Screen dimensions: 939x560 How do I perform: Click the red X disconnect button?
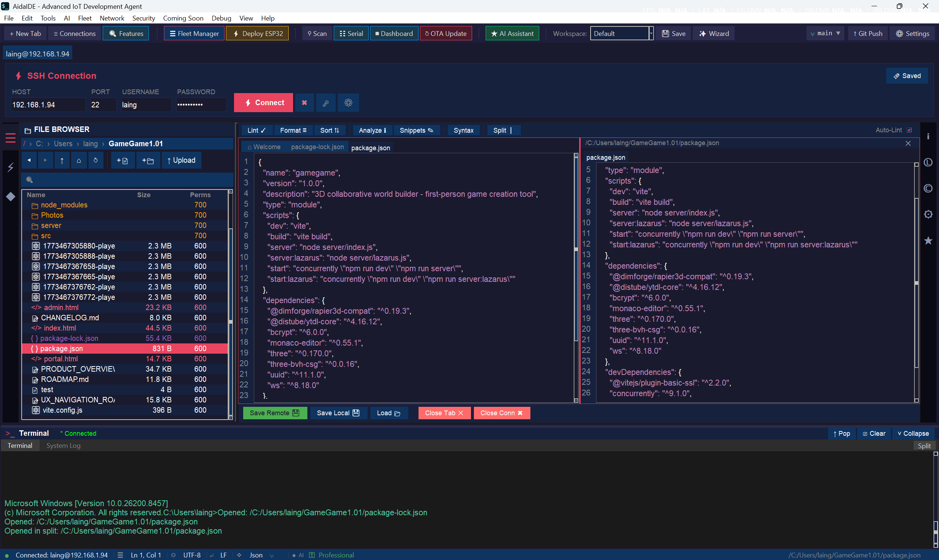pos(304,103)
